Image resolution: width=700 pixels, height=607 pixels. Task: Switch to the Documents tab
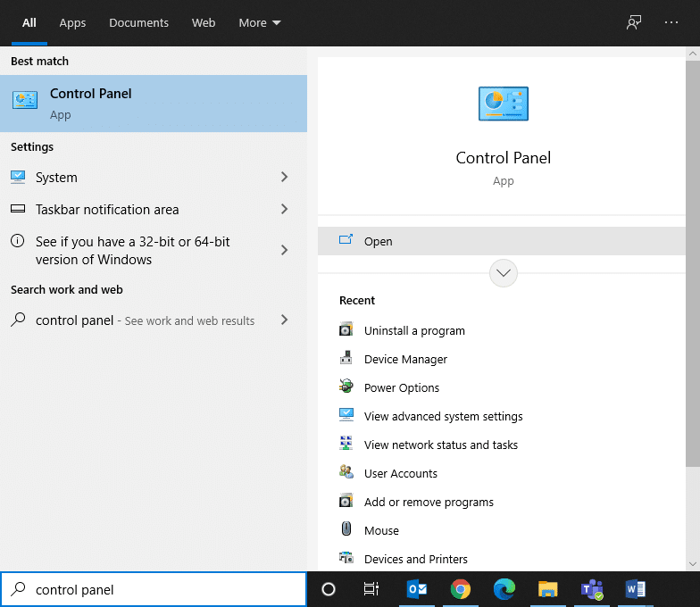coord(138,23)
